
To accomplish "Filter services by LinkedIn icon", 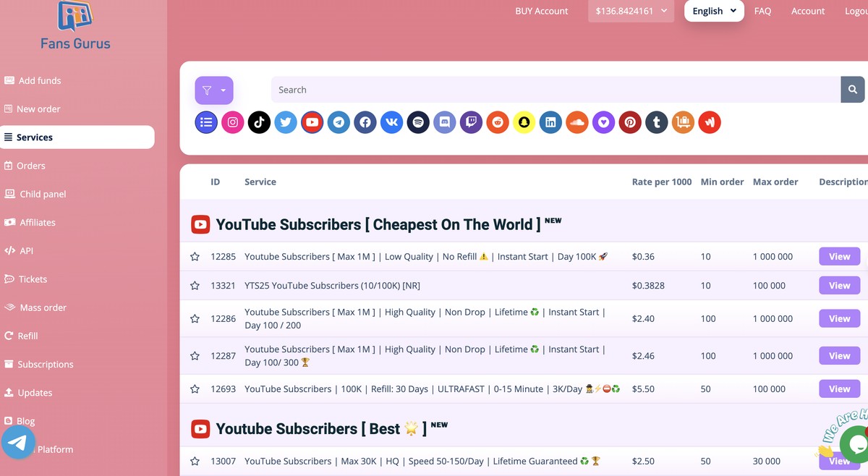I will pos(550,122).
